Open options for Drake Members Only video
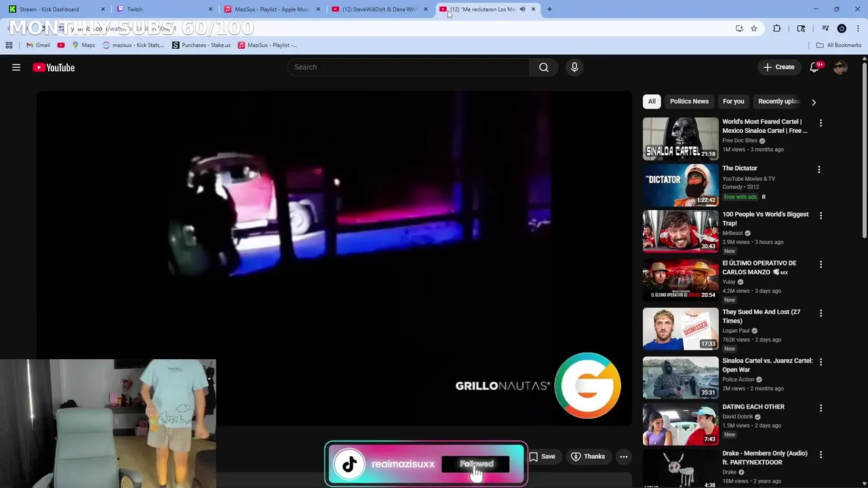The image size is (868, 488). click(821, 455)
